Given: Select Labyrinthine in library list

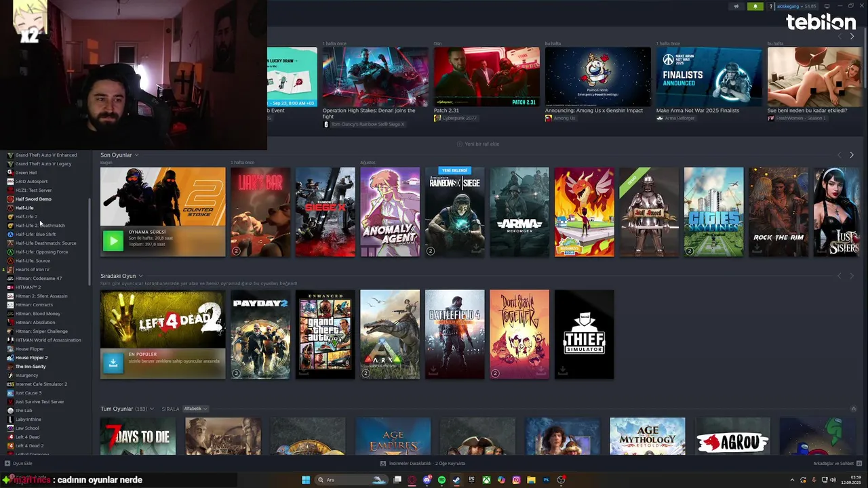Looking at the screenshot, I should 28,420.
